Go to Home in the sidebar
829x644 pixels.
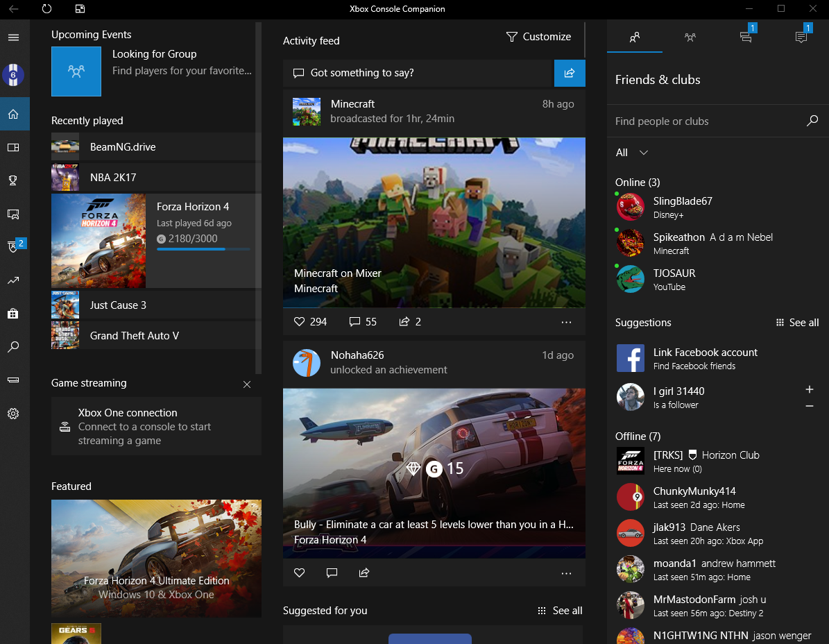[x=14, y=115]
